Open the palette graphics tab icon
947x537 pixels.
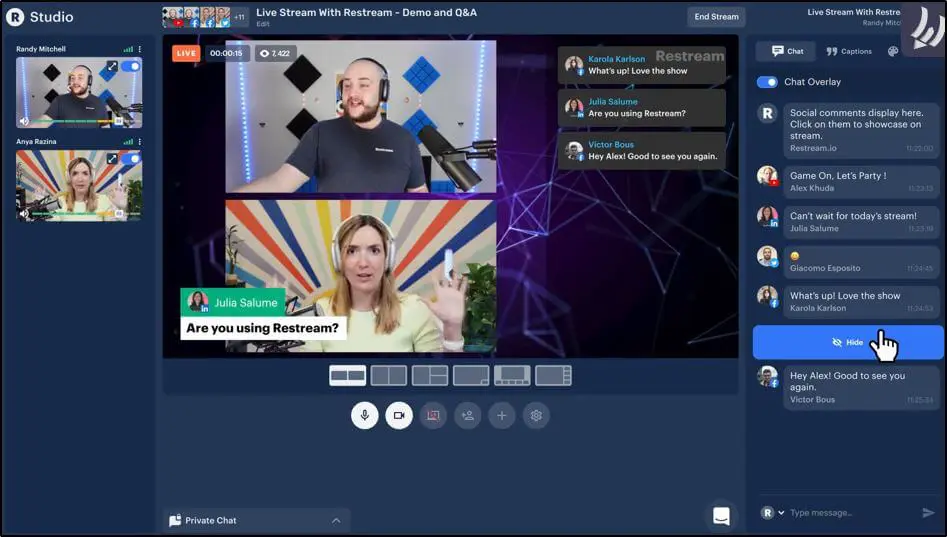(893, 51)
